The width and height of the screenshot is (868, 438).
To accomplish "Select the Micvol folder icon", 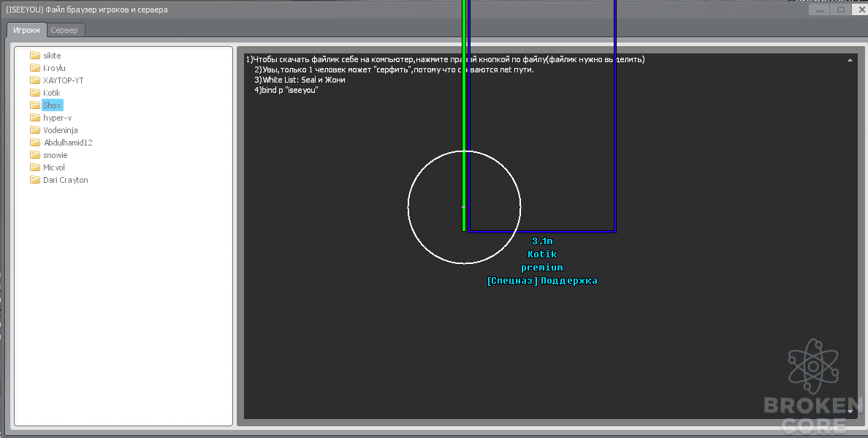I will point(35,167).
